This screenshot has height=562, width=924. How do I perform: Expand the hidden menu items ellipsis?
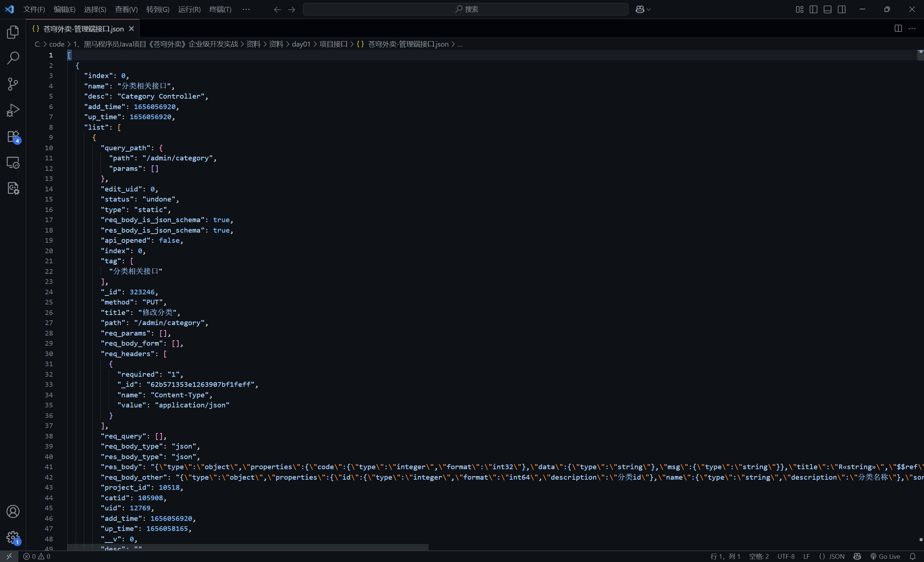click(x=246, y=9)
